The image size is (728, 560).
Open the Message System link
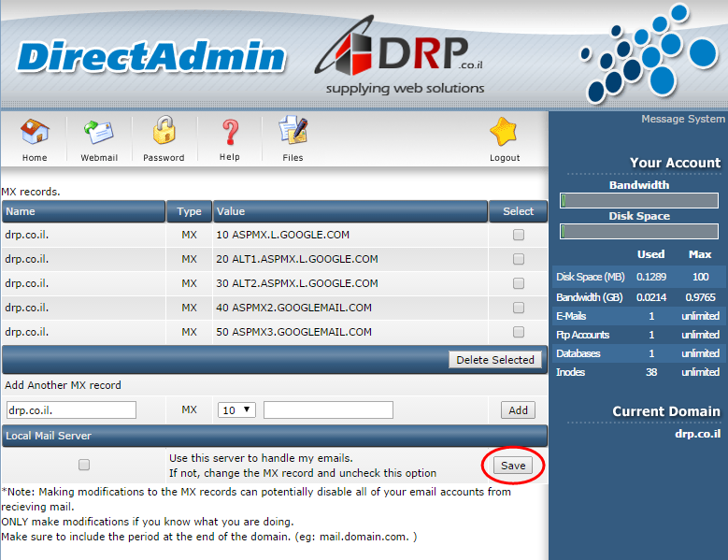[x=682, y=120]
